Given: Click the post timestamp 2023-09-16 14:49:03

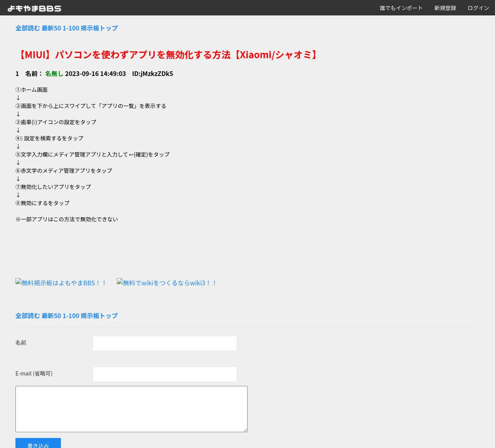Looking at the screenshot, I should click(95, 74).
